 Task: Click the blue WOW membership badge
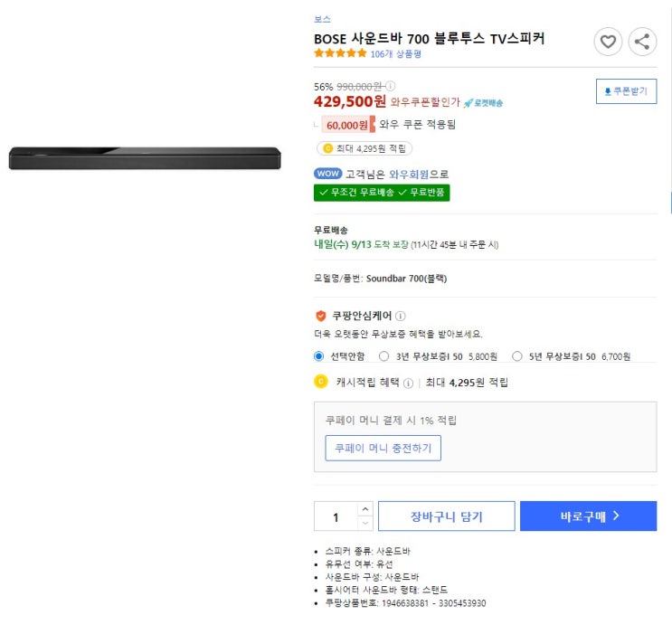(x=326, y=174)
